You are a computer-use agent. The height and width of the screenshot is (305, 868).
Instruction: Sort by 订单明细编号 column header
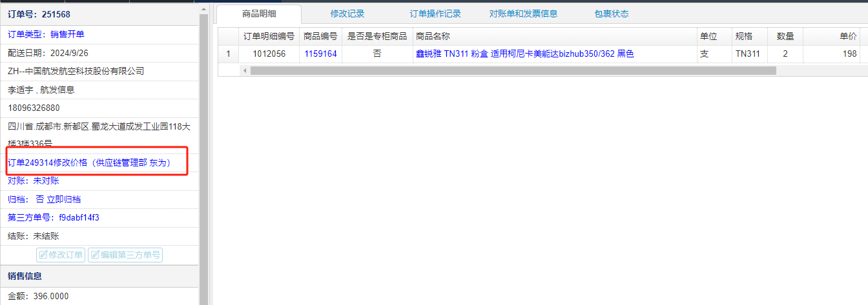coord(269,36)
